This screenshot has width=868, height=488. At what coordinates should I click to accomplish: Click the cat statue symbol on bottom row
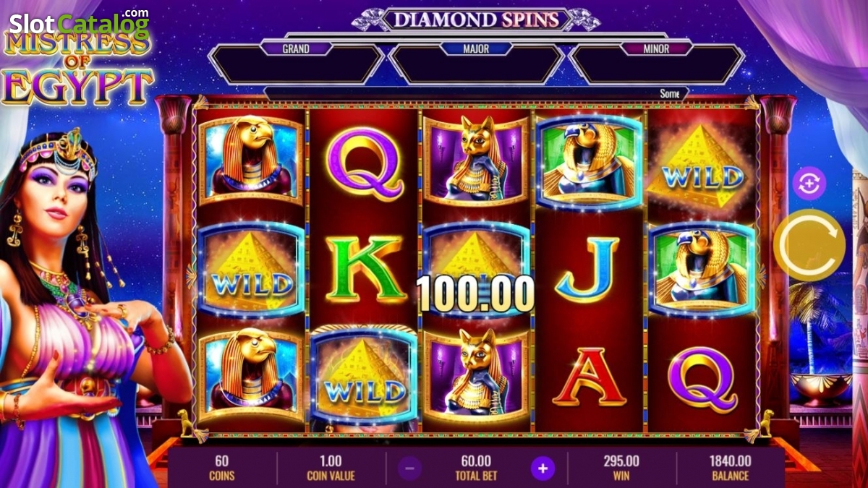click(x=475, y=375)
